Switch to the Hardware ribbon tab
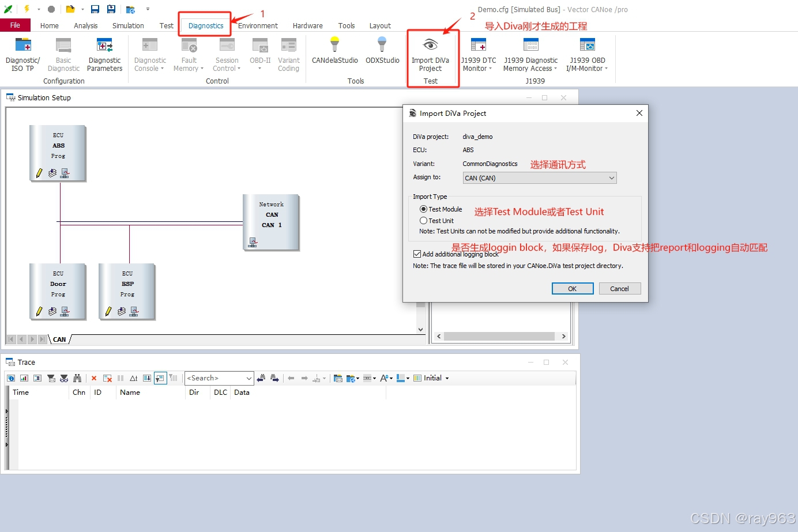This screenshot has height=532, width=798. tap(307, 26)
